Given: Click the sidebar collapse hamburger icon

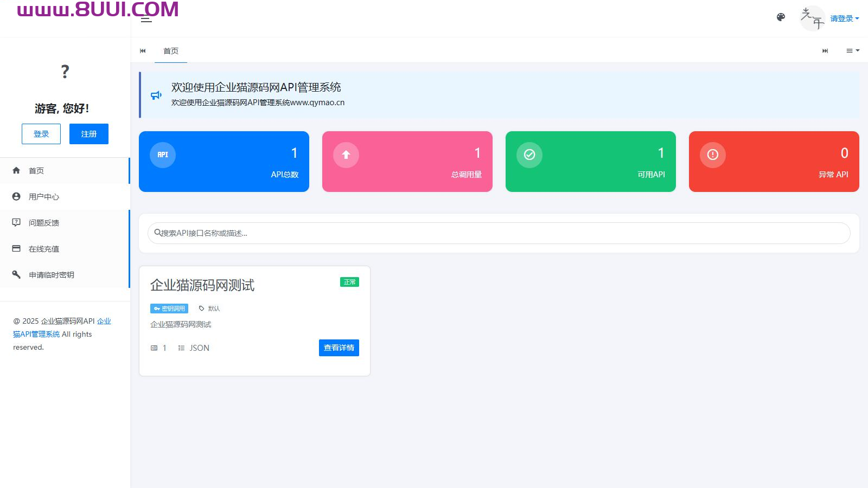Looking at the screenshot, I should (x=145, y=18).
